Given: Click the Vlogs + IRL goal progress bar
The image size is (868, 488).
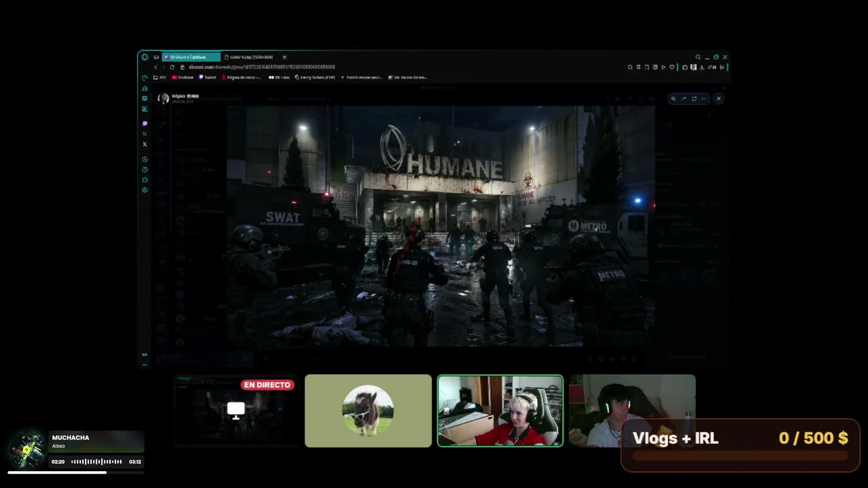Looking at the screenshot, I should coord(741,456).
